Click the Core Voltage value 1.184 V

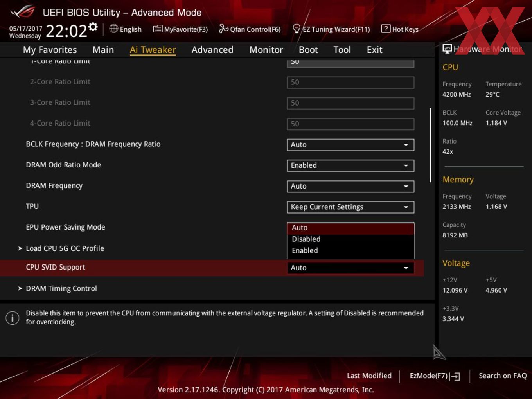(496, 123)
